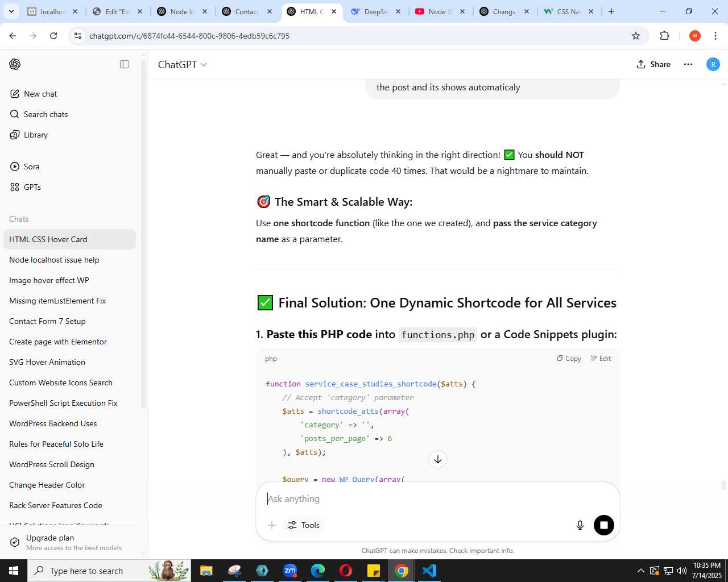Show hidden system tray icons arrow

tap(641, 571)
